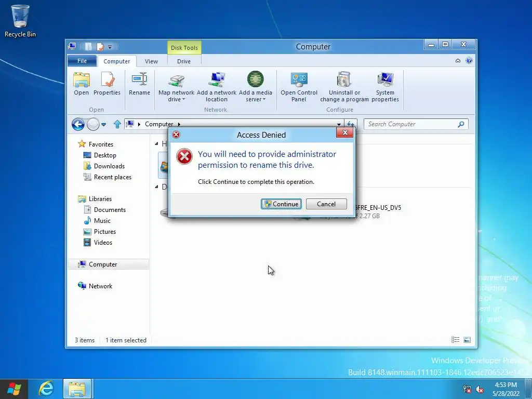Open drive Properties from the ribbon
Image resolution: width=532 pixels, height=399 pixels.
click(107, 84)
